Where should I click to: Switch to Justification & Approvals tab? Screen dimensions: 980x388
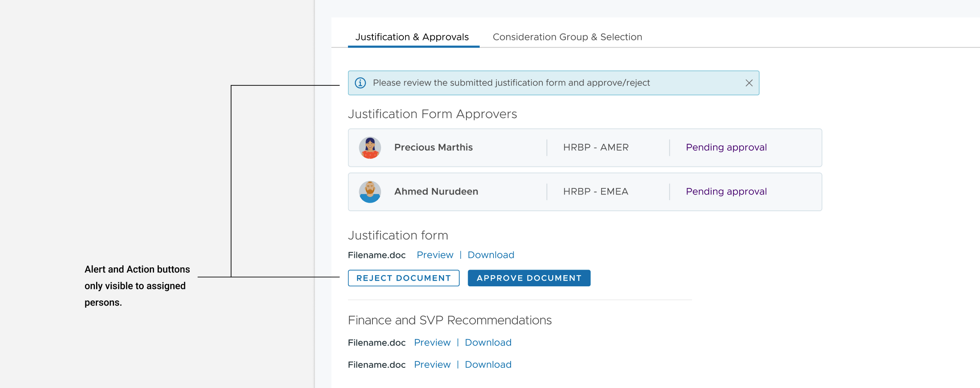coord(412,37)
